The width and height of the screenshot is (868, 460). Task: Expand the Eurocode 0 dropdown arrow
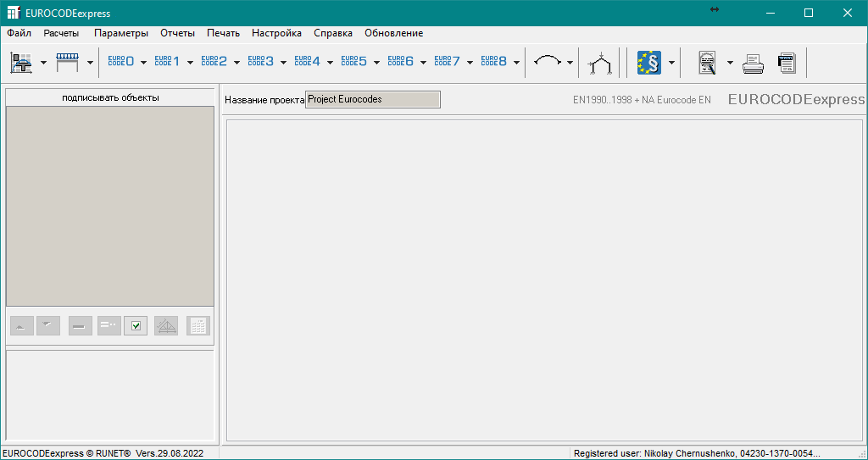click(143, 63)
